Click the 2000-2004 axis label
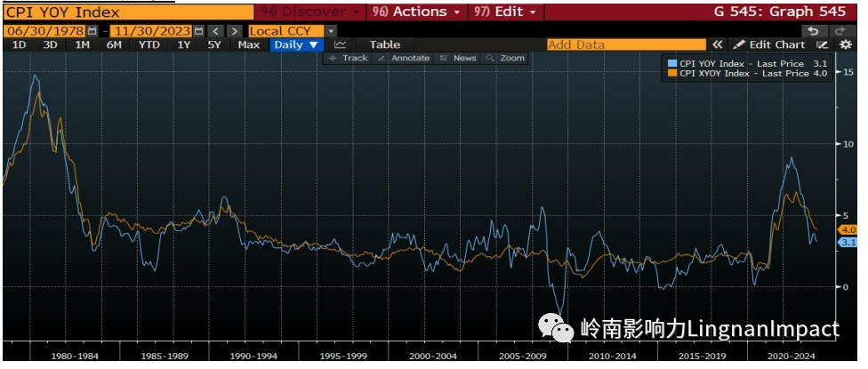Image resolution: width=868 pixels, height=369 pixels. [x=434, y=355]
